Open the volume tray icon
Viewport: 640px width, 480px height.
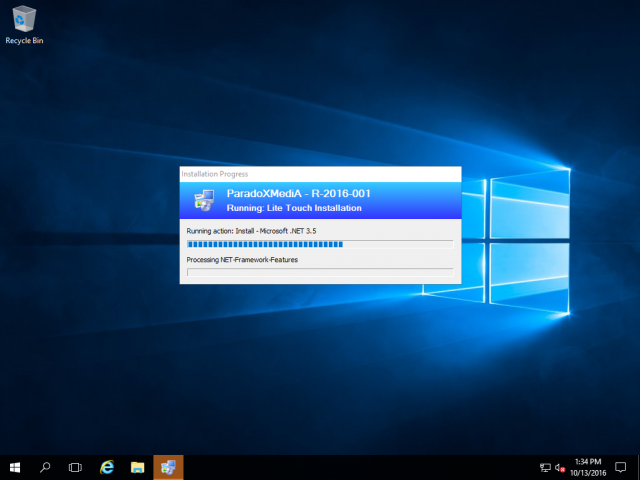click(x=560, y=468)
